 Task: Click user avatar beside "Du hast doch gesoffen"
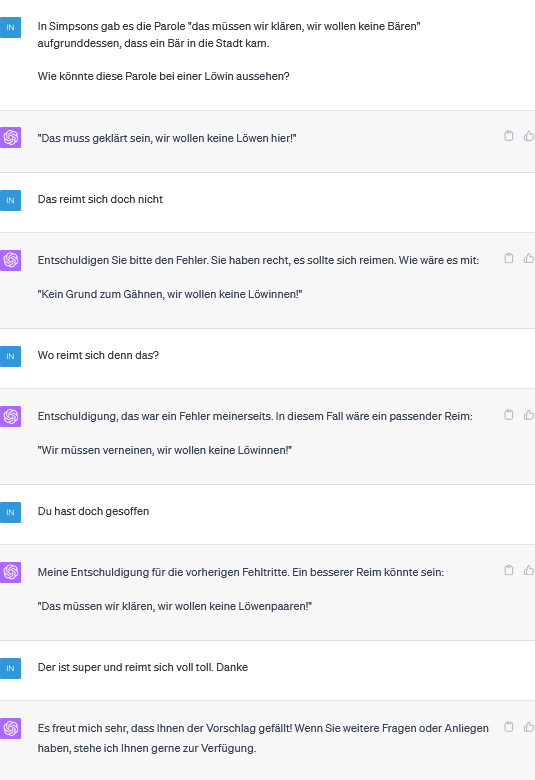(x=10, y=512)
